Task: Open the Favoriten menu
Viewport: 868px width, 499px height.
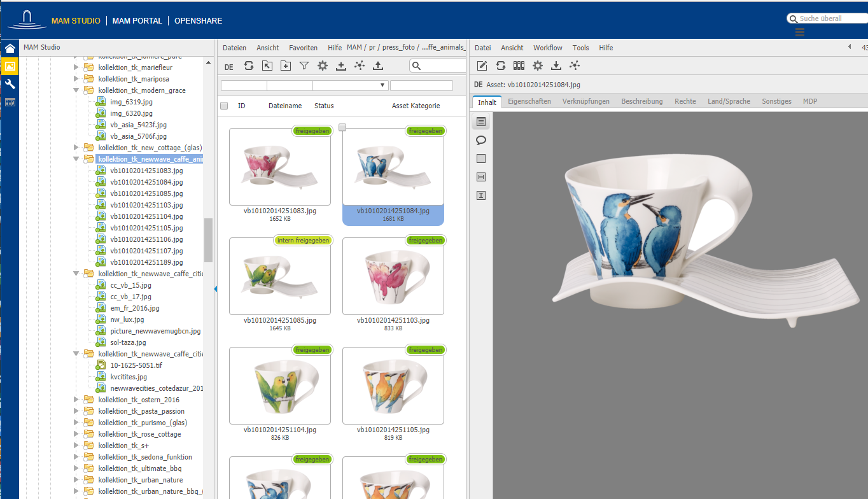Action: pyautogui.click(x=304, y=48)
